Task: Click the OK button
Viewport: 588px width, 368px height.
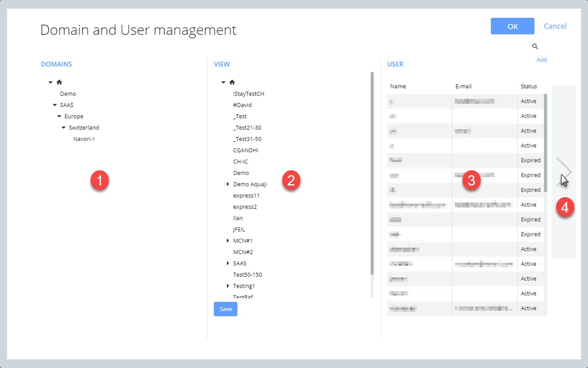Action: point(513,26)
